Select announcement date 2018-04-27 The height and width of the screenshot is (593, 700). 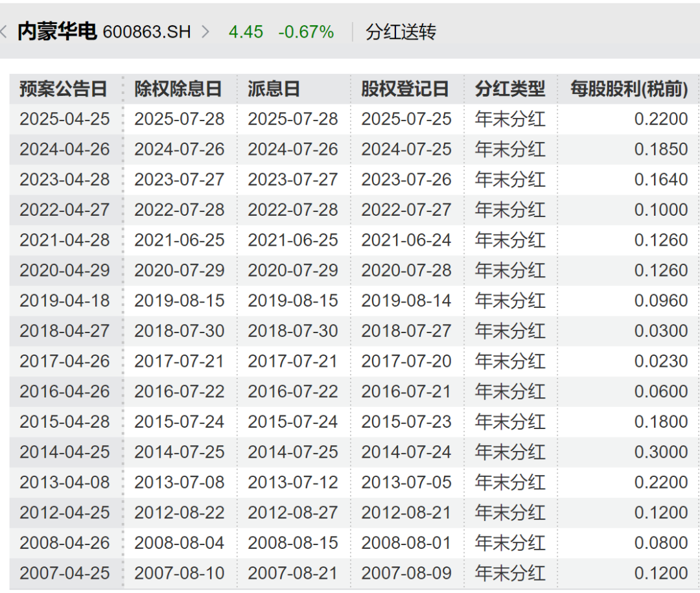click(x=65, y=331)
